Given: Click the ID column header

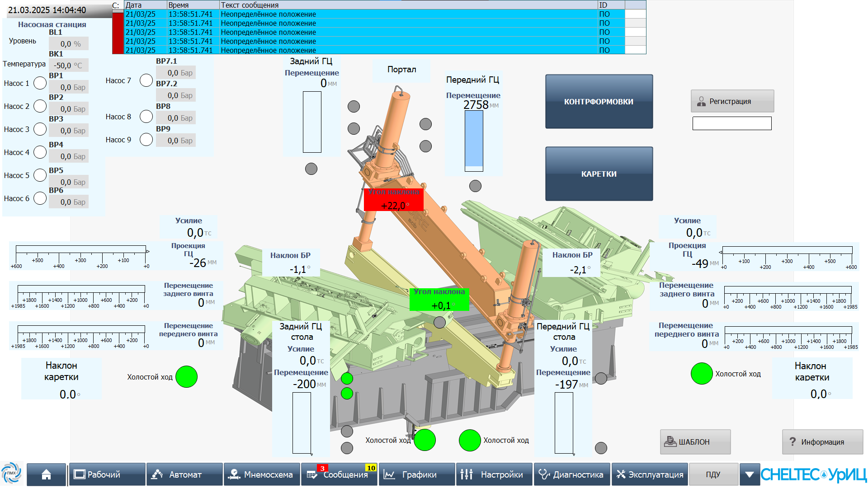Looking at the screenshot, I should coord(610,5).
